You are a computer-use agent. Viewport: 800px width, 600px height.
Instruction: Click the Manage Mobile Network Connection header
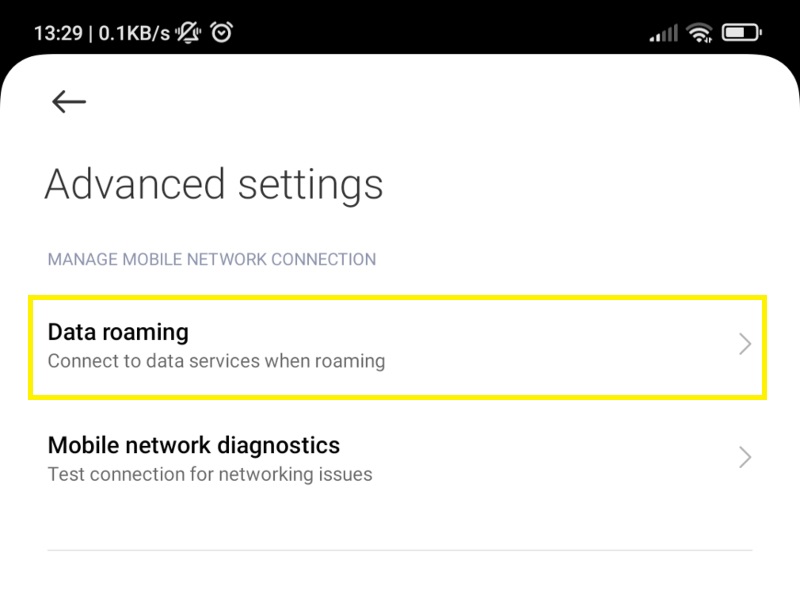[212, 260]
